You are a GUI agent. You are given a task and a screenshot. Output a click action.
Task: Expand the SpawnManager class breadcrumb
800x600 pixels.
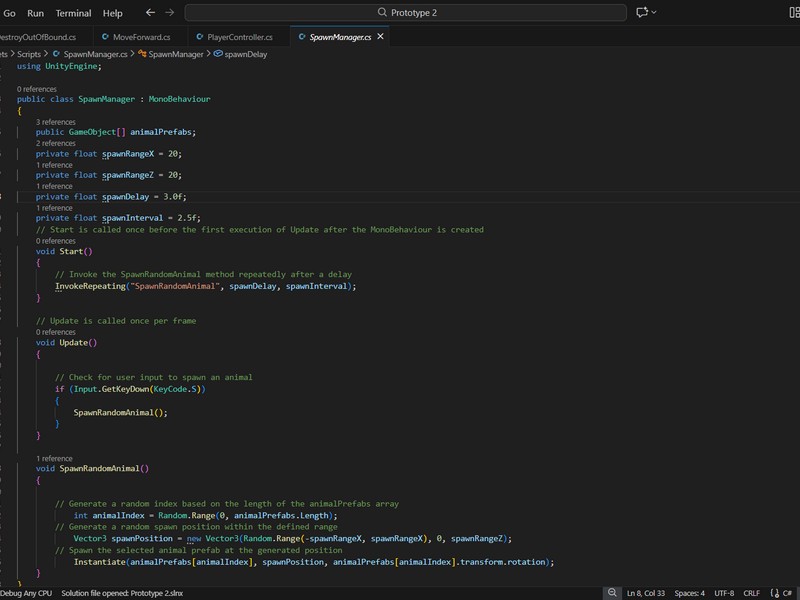pos(175,54)
